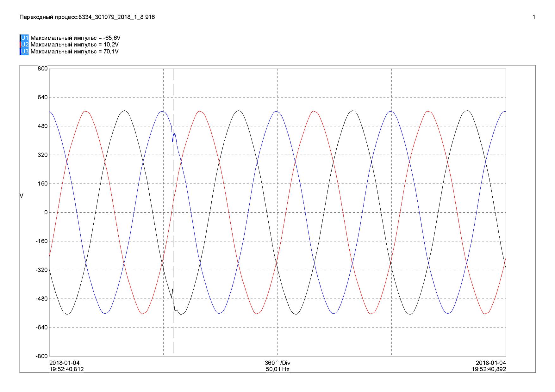The height and width of the screenshot is (392, 555).
Task: Select the U2 maximum impulse text 10,2V
Action: 111,45
